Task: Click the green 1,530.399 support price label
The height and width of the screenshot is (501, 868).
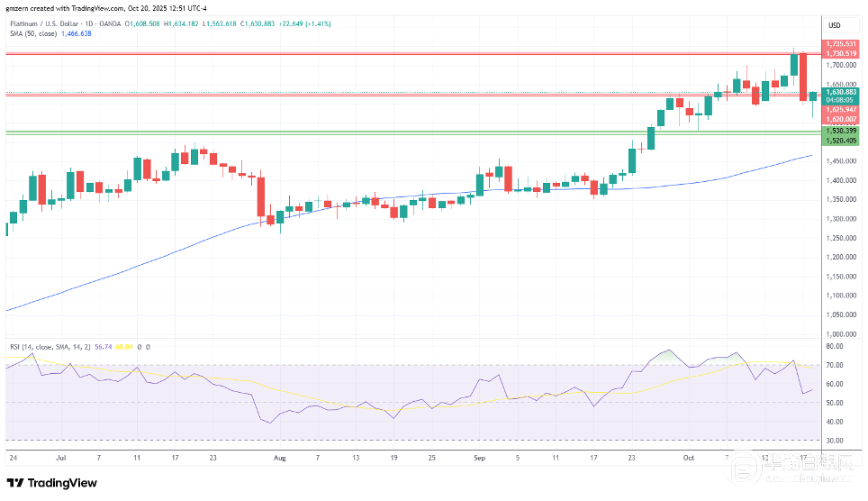Action: tap(841, 131)
